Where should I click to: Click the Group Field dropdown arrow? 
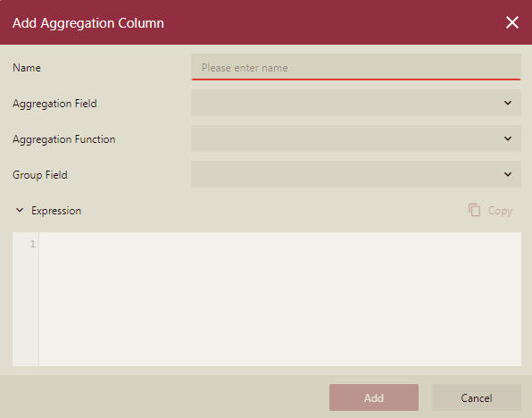click(508, 174)
